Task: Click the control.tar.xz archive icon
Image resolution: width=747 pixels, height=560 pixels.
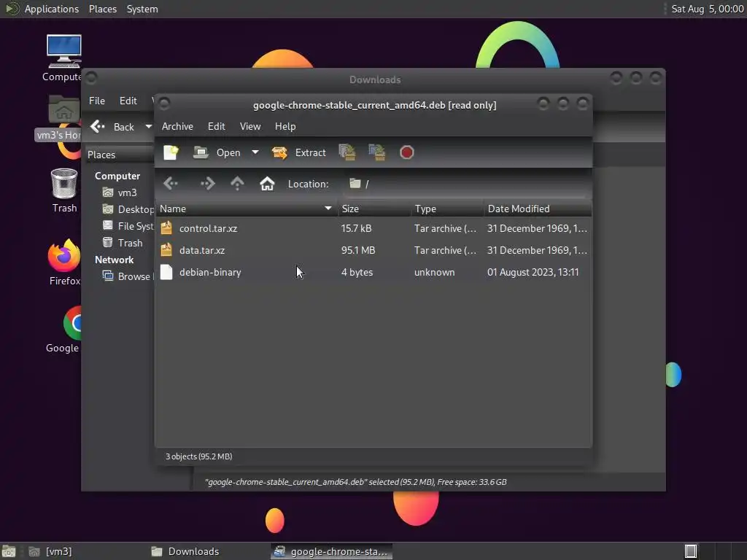Action: 166,228
